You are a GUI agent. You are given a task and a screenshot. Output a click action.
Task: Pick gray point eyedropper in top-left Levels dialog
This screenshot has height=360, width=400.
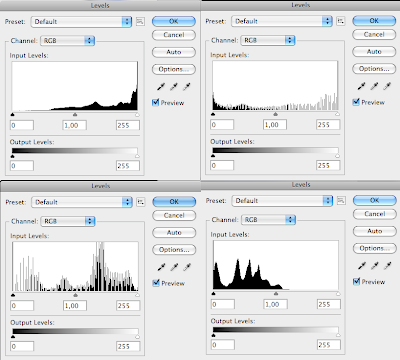174,87
